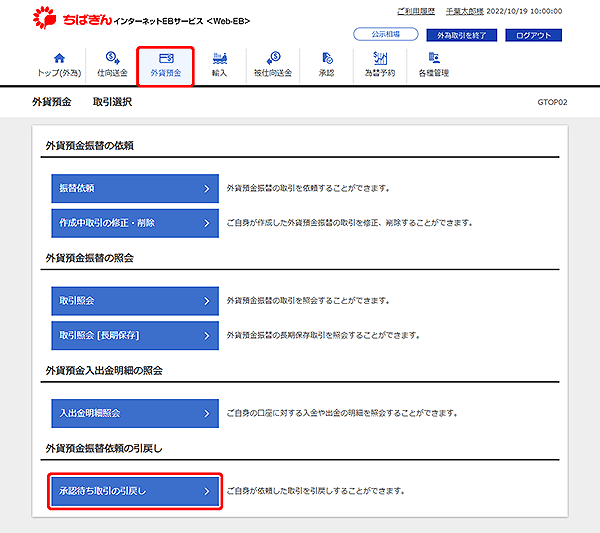Open the ご利用履歴 link
600x533 pixels.
tap(416, 11)
